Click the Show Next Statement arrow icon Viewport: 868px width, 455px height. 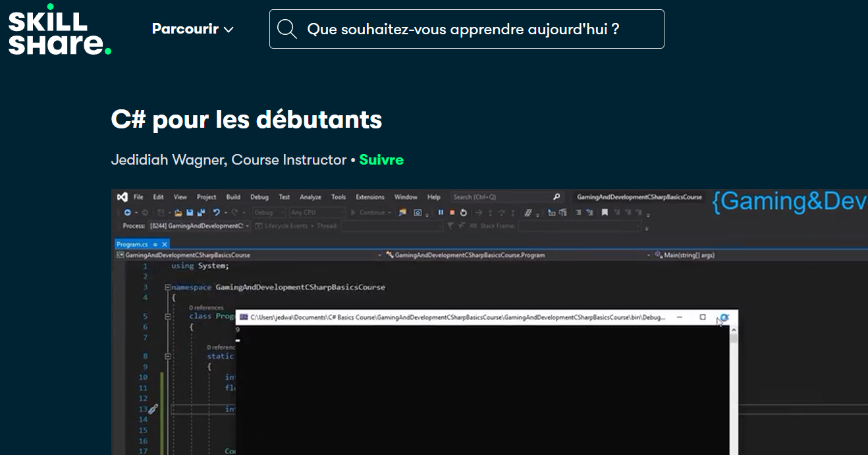coord(479,213)
